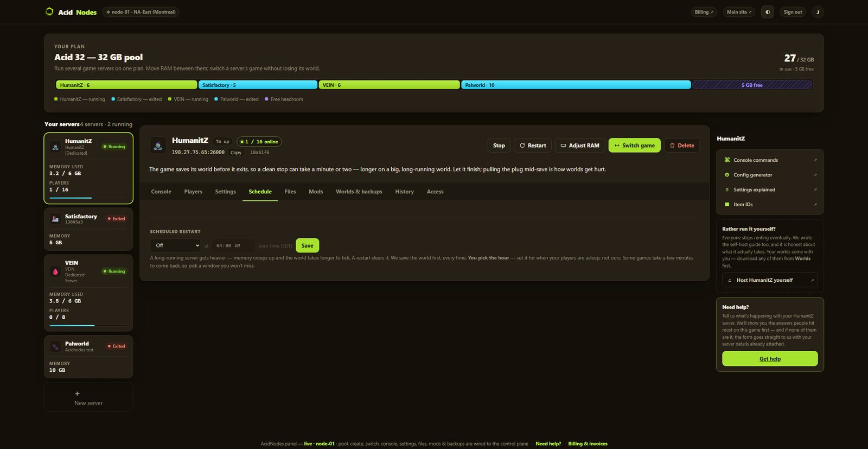
Task: Open Billing & invoices footer link
Action: point(588,444)
